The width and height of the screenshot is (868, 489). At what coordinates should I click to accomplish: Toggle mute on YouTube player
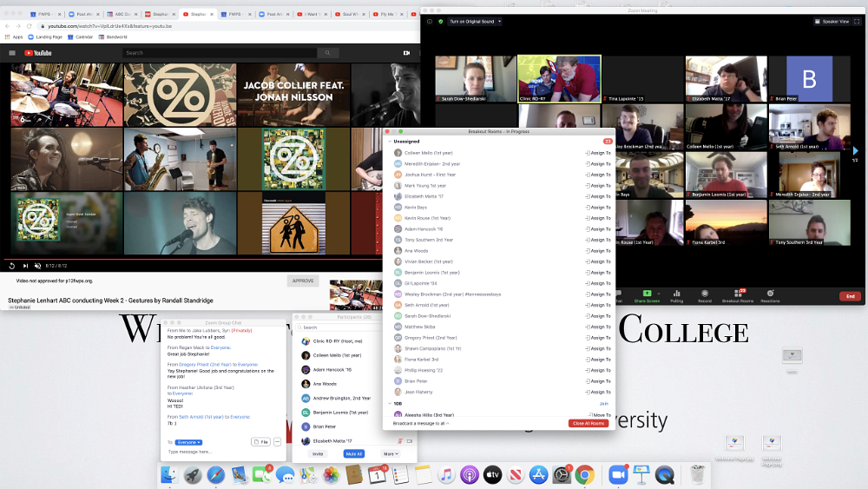37,266
